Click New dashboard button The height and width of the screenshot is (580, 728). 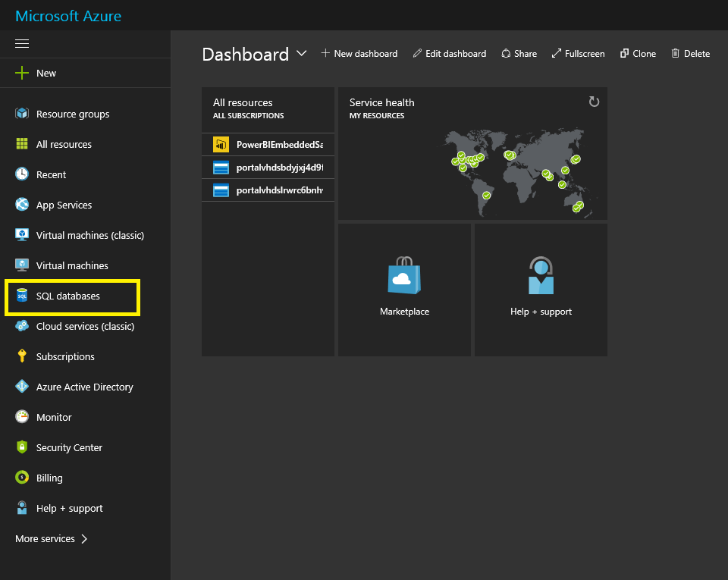click(x=359, y=54)
